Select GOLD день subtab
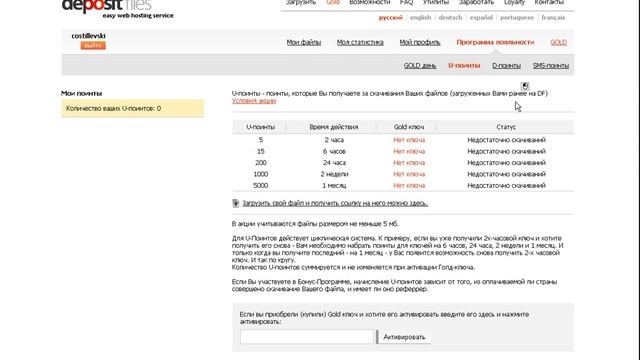The image size is (640, 360). pyautogui.click(x=420, y=66)
